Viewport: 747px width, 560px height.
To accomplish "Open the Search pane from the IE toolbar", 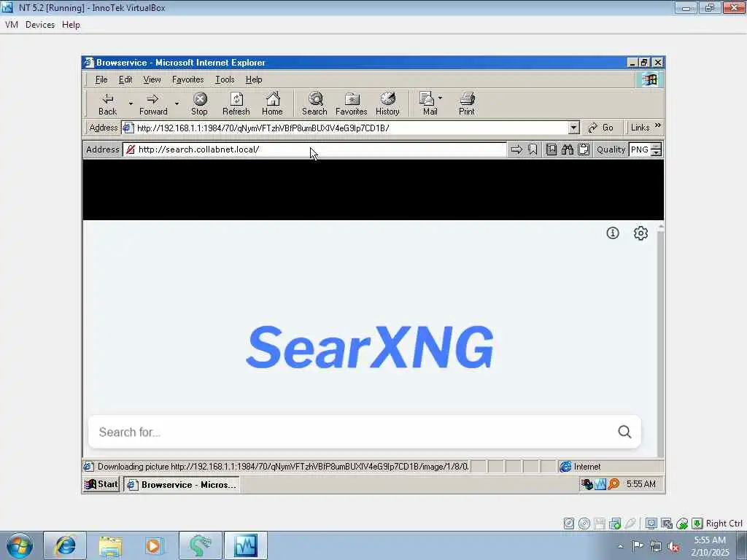I will pos(314,104).
